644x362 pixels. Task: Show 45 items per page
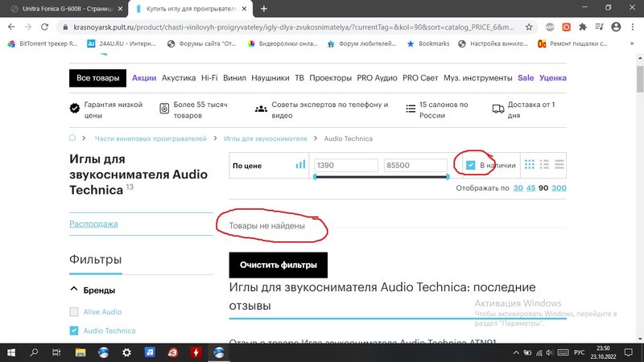[x=530, y=187]
